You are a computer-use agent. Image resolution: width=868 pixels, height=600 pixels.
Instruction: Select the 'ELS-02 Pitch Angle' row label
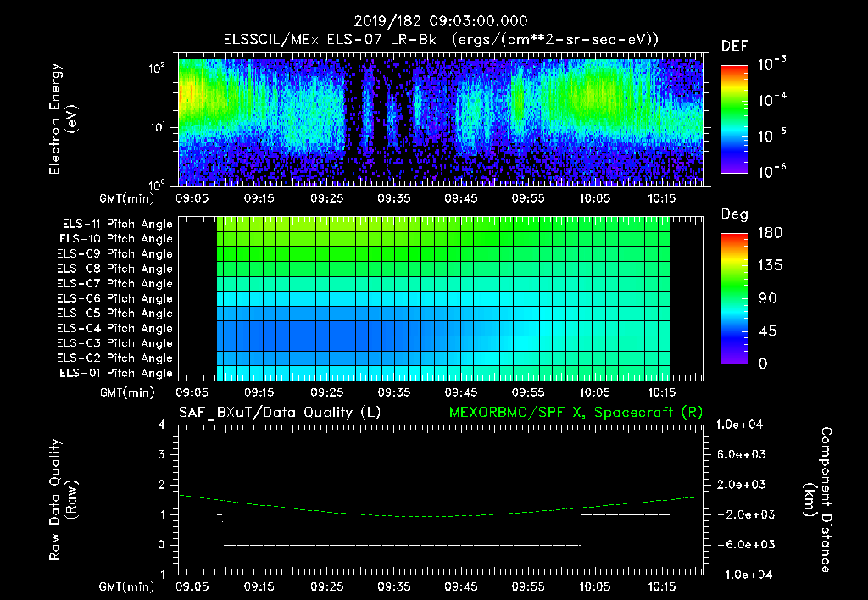(x=114, y=358)
